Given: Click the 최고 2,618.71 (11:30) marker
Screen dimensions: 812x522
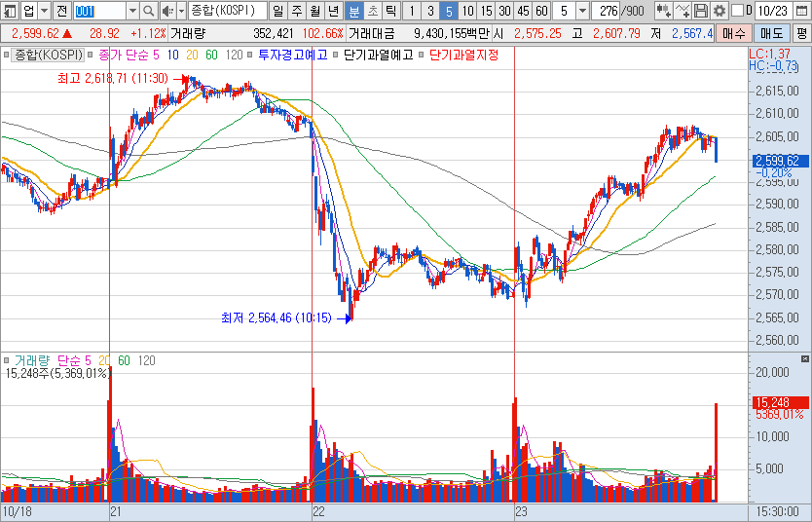Looking at the screenshot, I should tap(113, 79).
